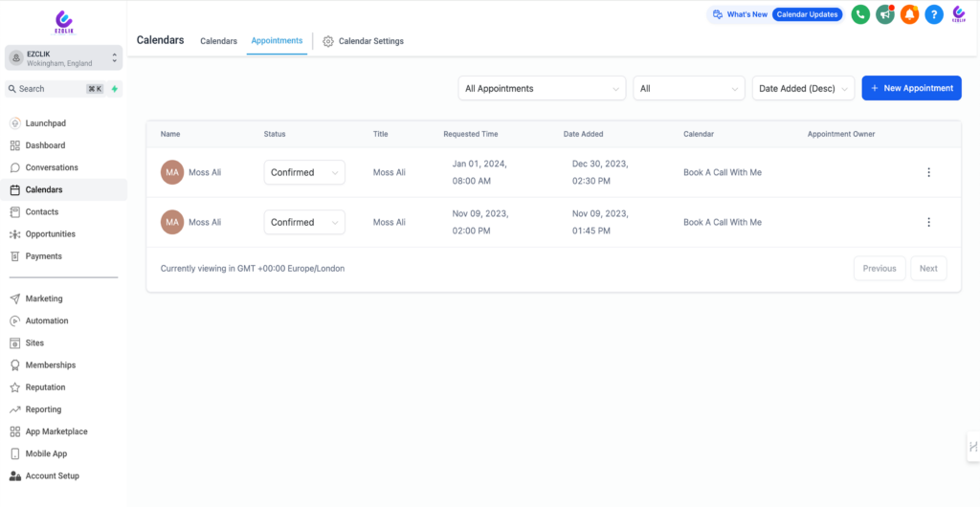Click the blue help question mark icon

tap(934, 14)
